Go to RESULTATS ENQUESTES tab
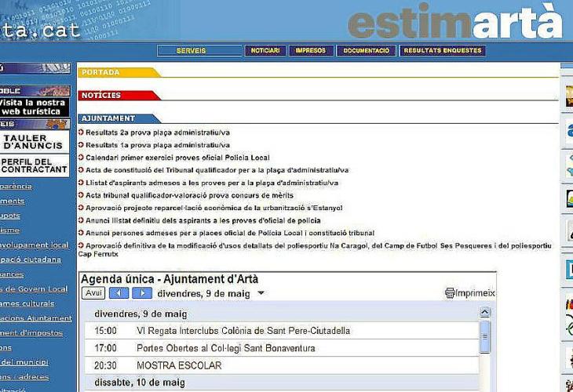The image size is (573, 392). pyautogui.click(x=443, y=51)
